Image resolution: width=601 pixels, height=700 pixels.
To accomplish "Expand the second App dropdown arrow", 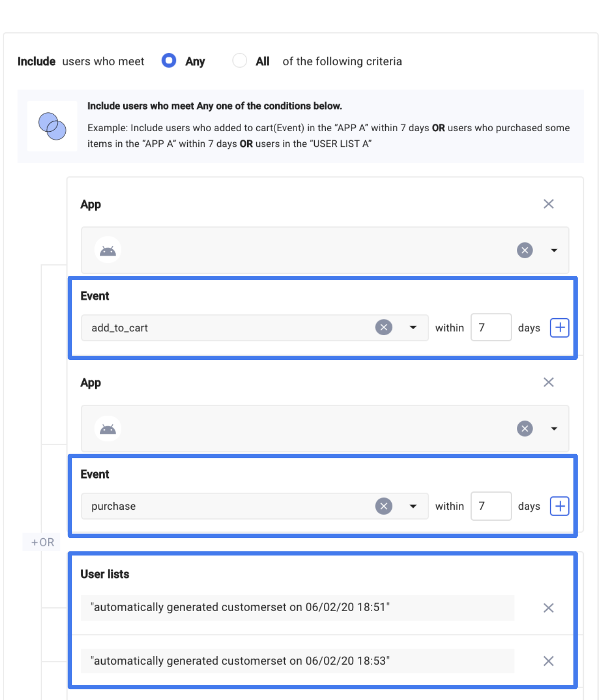I will pos(554,428).
